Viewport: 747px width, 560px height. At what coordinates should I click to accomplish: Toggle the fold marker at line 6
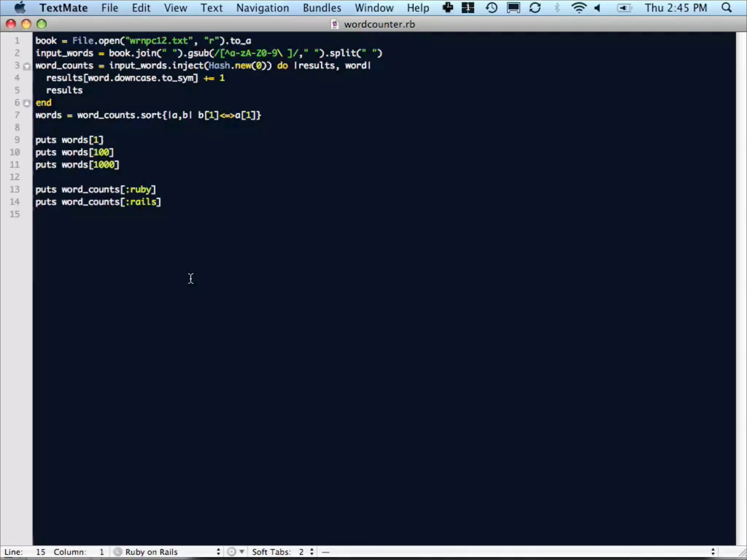[x=27, y=103]
